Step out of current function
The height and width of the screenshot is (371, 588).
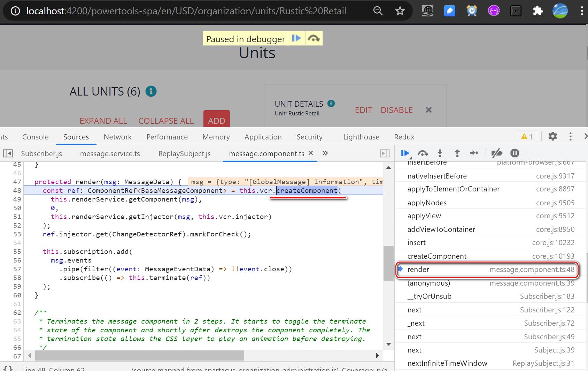click(457, 153)
